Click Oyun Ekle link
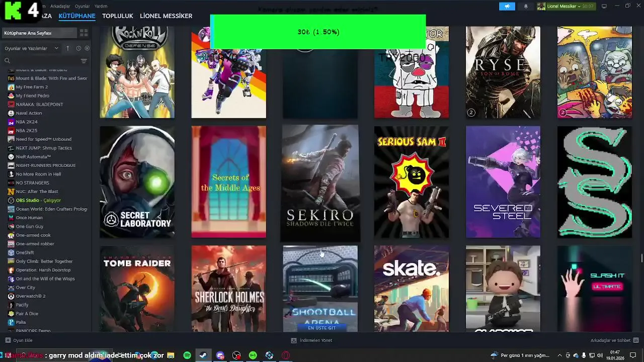This screenshot has height=362, width=644. pyautogui.click(x=23, y=340)
